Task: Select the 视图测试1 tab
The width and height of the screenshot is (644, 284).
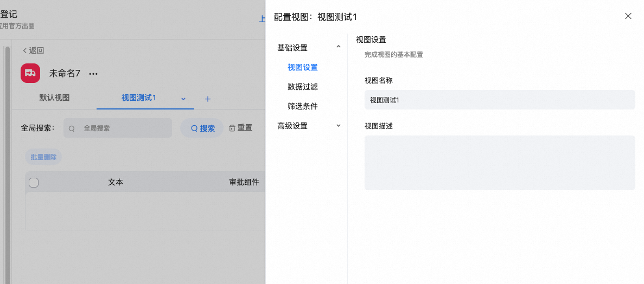Action: point(139,98)
